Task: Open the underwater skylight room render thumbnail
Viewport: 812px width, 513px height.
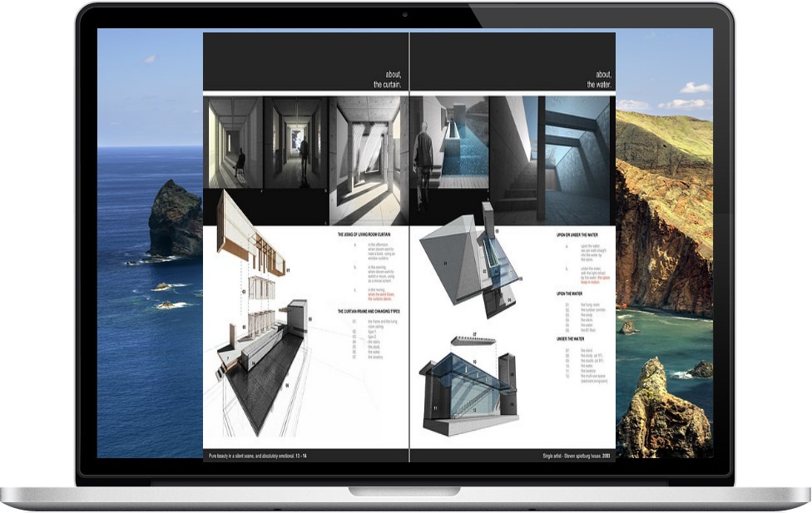Action: (550, 160)
